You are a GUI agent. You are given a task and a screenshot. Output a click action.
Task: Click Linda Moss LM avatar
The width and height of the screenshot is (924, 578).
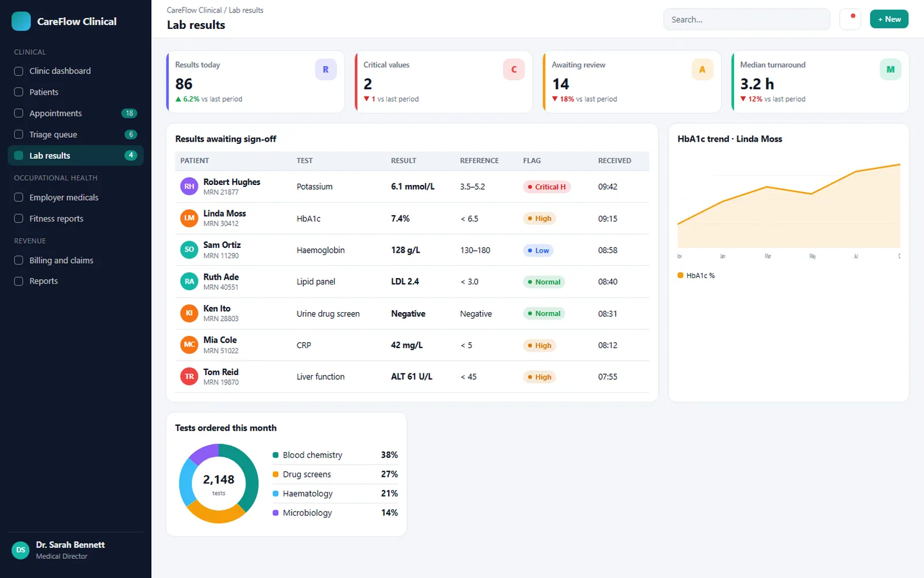[x=189, y=218]
